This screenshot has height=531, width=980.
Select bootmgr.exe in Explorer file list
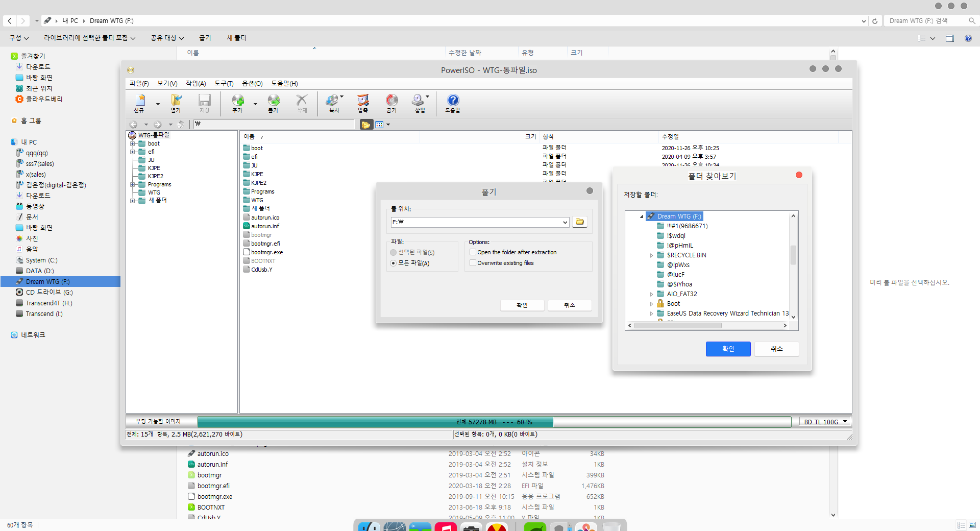tap(214, 497)
